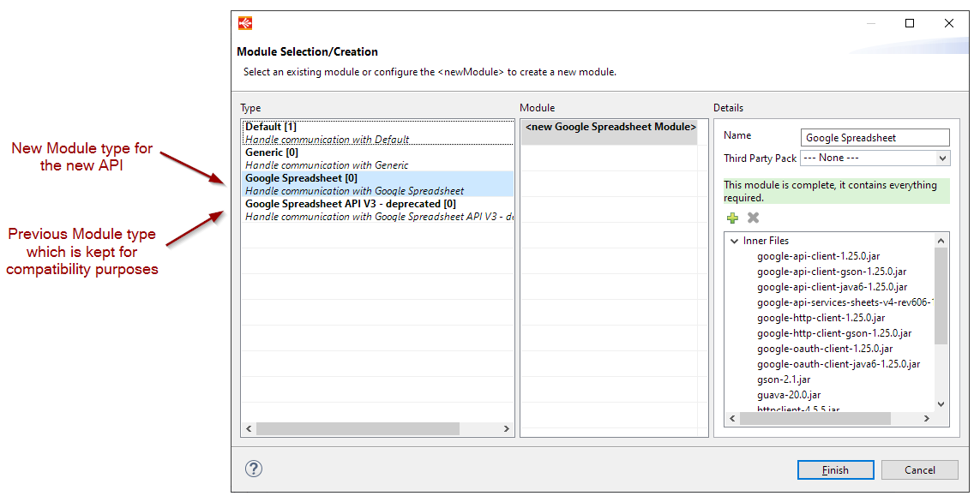
Task: Click Inner Files horizontal scroll left arrow
Action: pyautogui.click(x=732, y=419)
